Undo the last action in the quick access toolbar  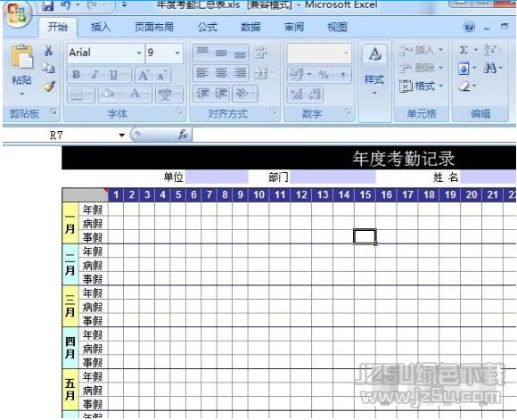(x=66, y=4)
